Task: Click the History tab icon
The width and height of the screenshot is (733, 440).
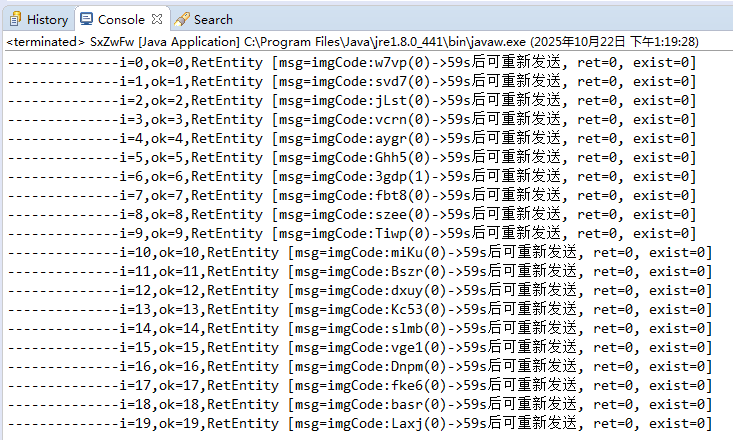Action: (15, 19)
